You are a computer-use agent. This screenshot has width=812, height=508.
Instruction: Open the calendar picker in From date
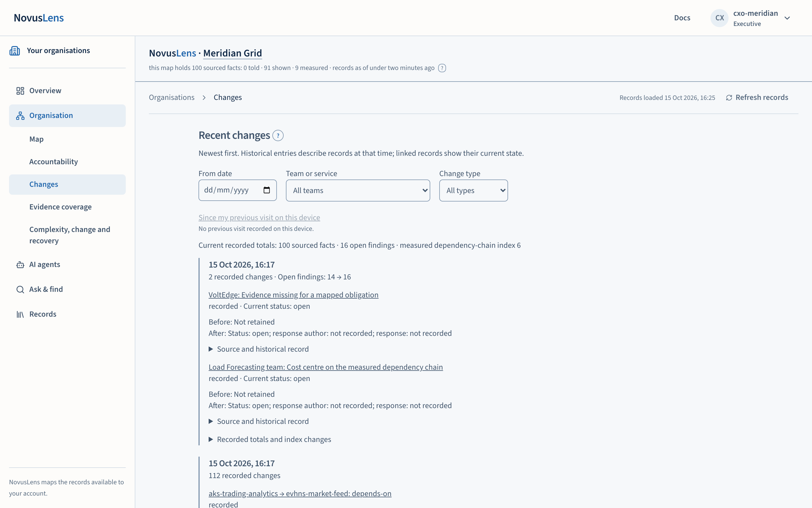[266, 190]
